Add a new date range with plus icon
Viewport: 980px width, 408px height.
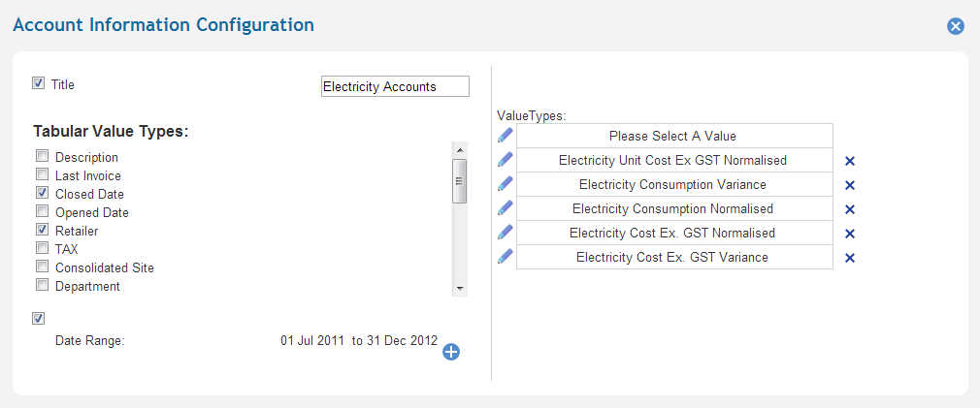(451, 352)
